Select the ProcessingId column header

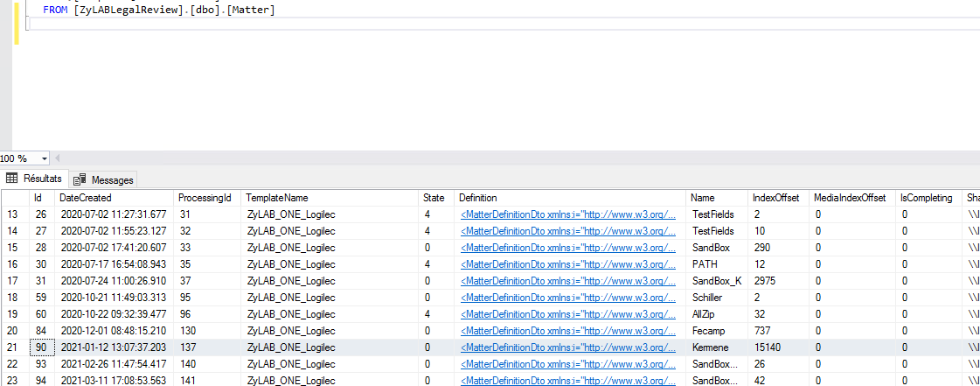[x=209, y=198]
